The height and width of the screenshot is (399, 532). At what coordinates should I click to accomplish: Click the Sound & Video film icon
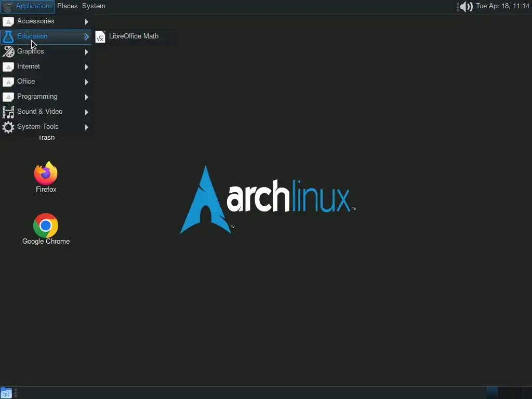coord(8,112)
